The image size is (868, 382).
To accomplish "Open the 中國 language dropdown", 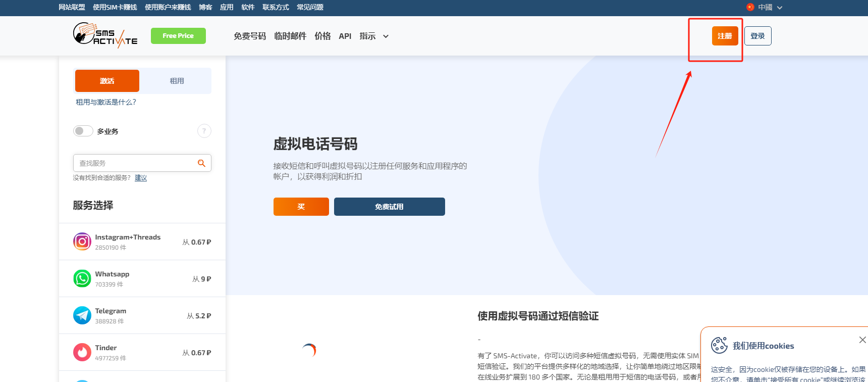I will [764, 7].
